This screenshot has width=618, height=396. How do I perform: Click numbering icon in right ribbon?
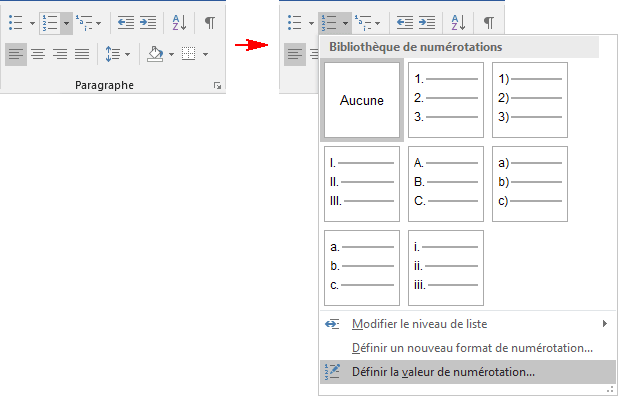329,23
